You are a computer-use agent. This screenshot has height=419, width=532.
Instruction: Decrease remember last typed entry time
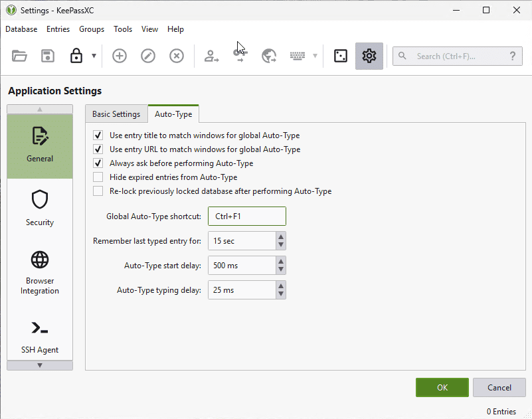click(281, 245)
